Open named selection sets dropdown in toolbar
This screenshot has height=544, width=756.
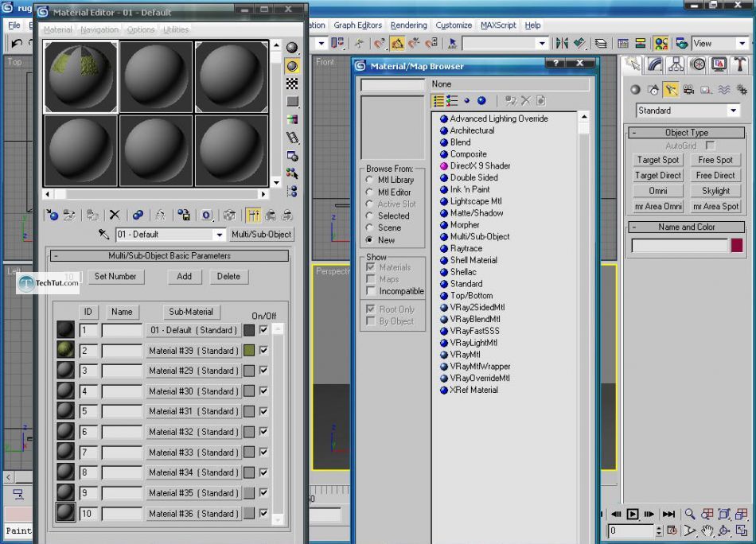pyautogui.click(x=542, y=44)
